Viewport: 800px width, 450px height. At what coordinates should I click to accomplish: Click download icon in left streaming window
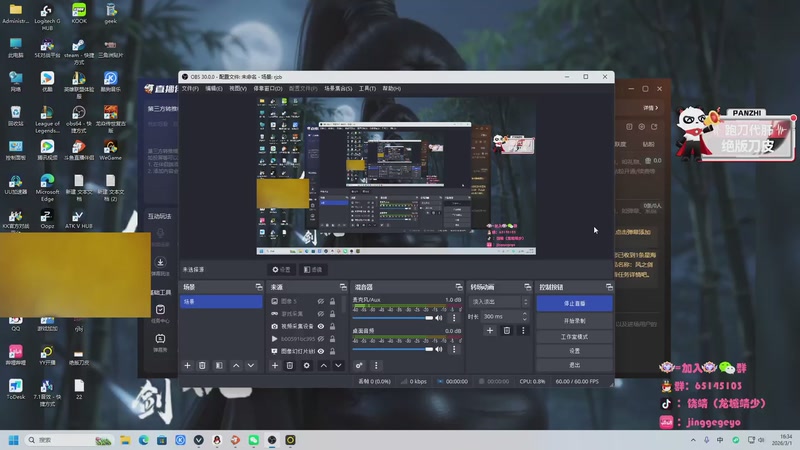coord(160,262)
